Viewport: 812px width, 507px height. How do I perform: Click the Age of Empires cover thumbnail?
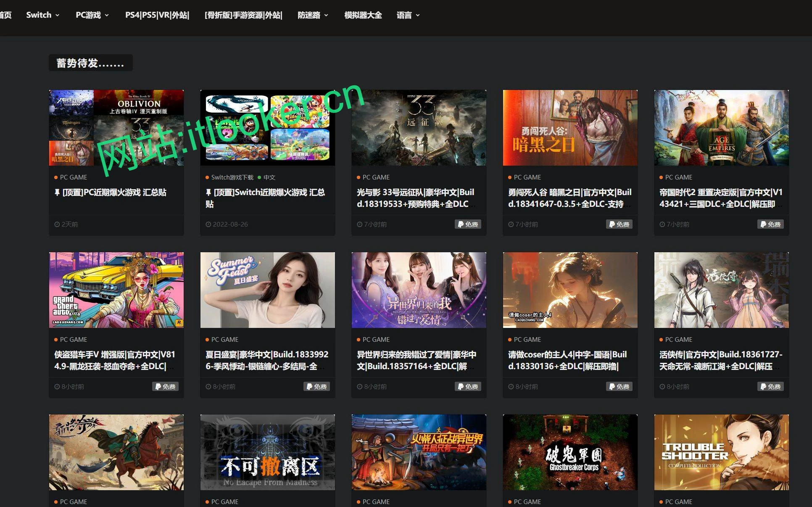pos(722,127)
